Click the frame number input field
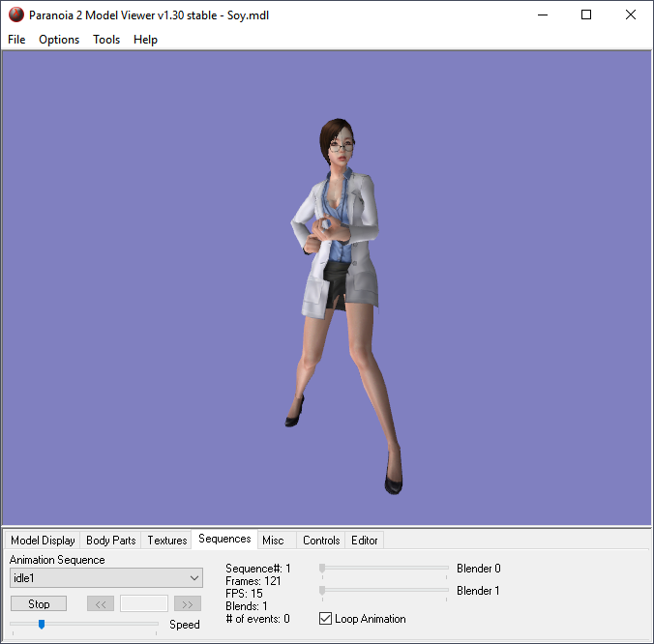Screen dimensions: 654x644 pos(144,603)
